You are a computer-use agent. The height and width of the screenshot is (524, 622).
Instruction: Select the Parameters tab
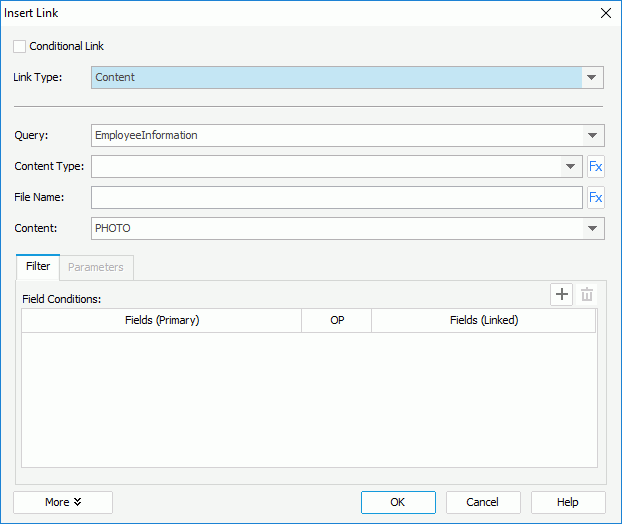tap(96, 267)
